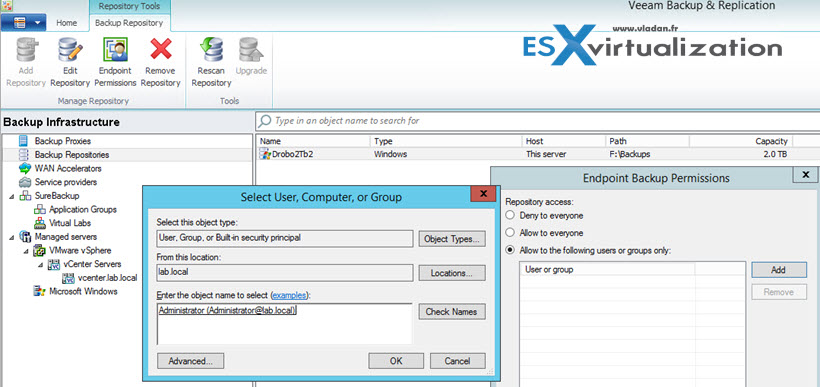Click the Repository Tools contextual tab

tap(130, 7)
